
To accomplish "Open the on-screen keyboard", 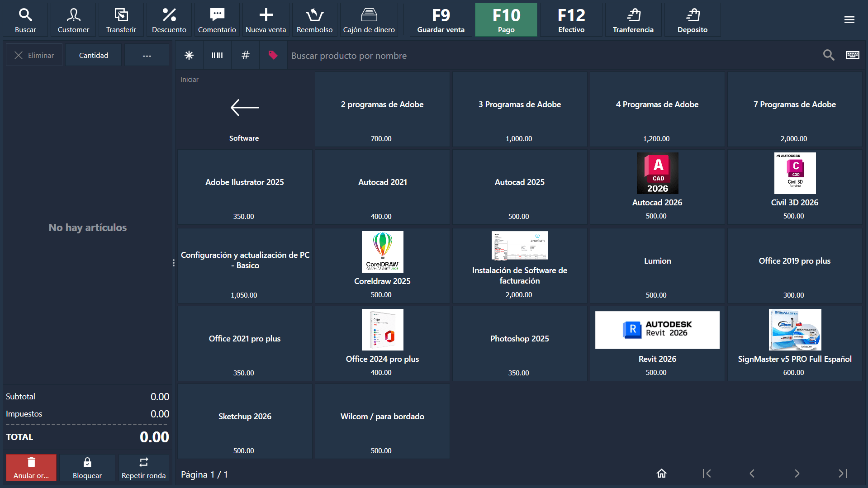I will coord(853,55).
